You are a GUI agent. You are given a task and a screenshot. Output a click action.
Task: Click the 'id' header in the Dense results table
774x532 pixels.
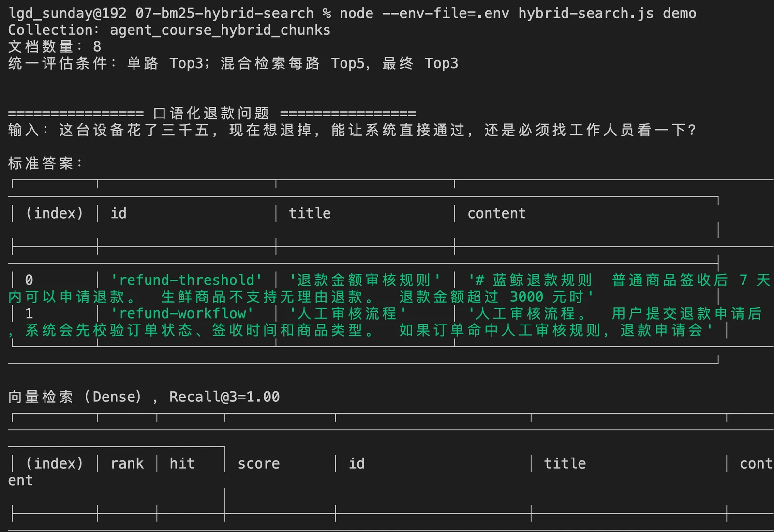pos(357,464)
